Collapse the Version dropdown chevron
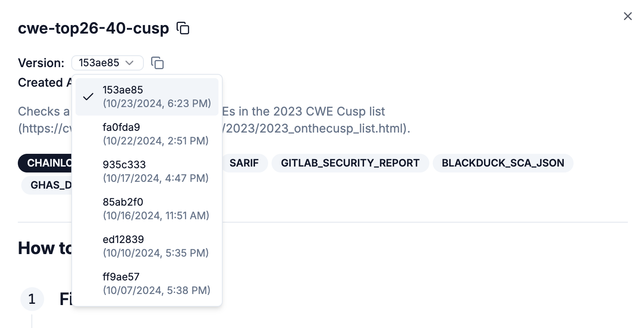Viewport: 644px width, 328px height. [x=130, y=63]
